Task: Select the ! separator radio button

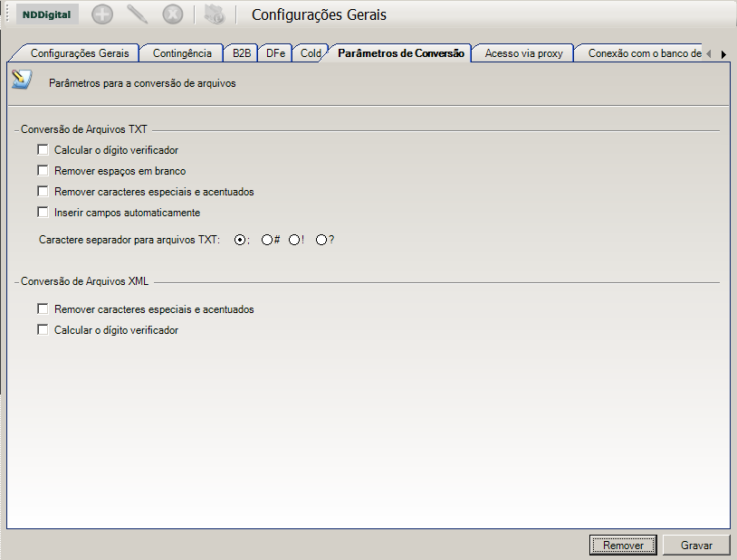Action: [x=294, y=240]
